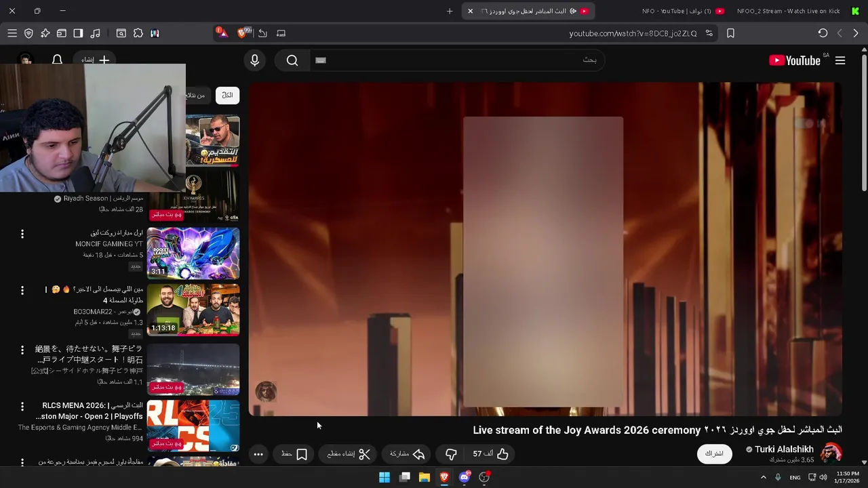Open Rocket League 3:11 video thumbnail
The image size is (868, 488).
(x=193, y=253)
